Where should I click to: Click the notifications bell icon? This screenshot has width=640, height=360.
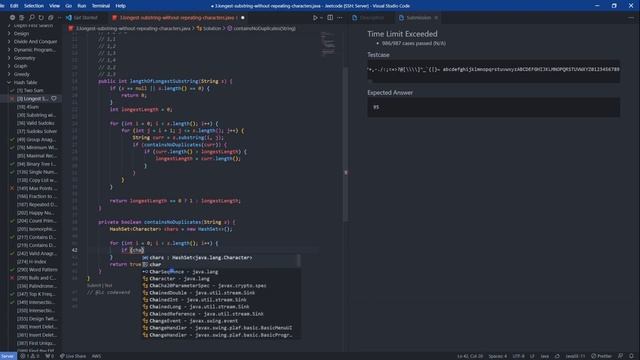(x=631, y=356)
